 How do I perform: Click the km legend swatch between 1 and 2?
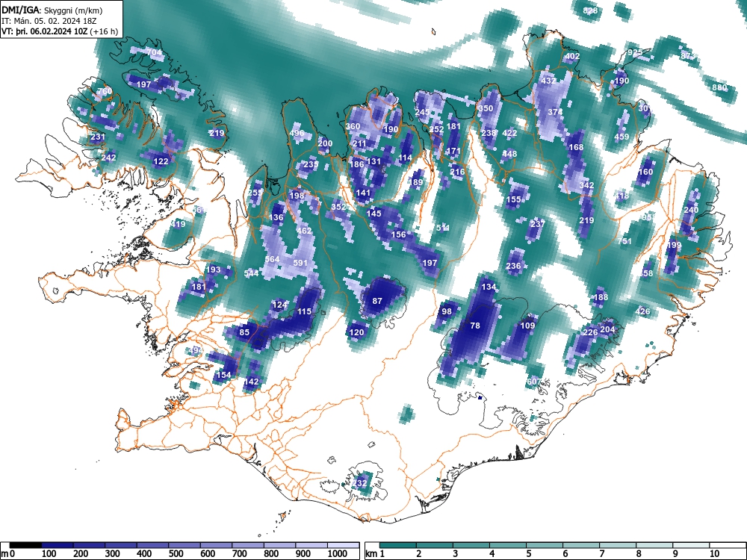(398, 545)
